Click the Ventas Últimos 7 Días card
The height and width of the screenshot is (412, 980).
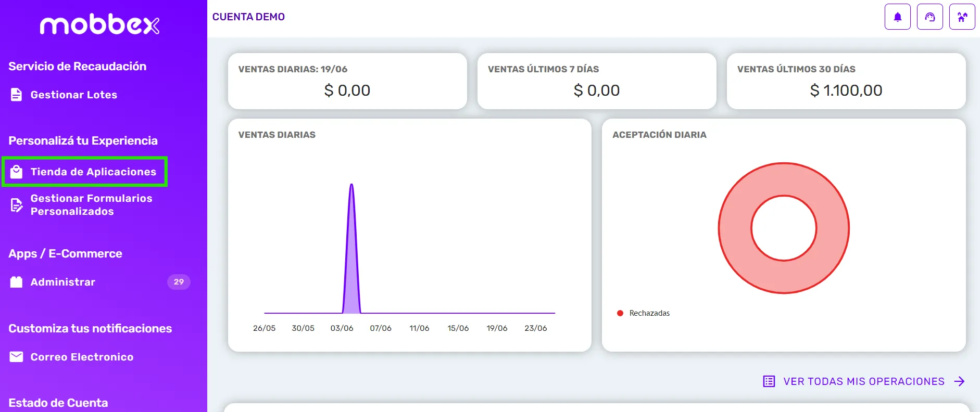597,81
